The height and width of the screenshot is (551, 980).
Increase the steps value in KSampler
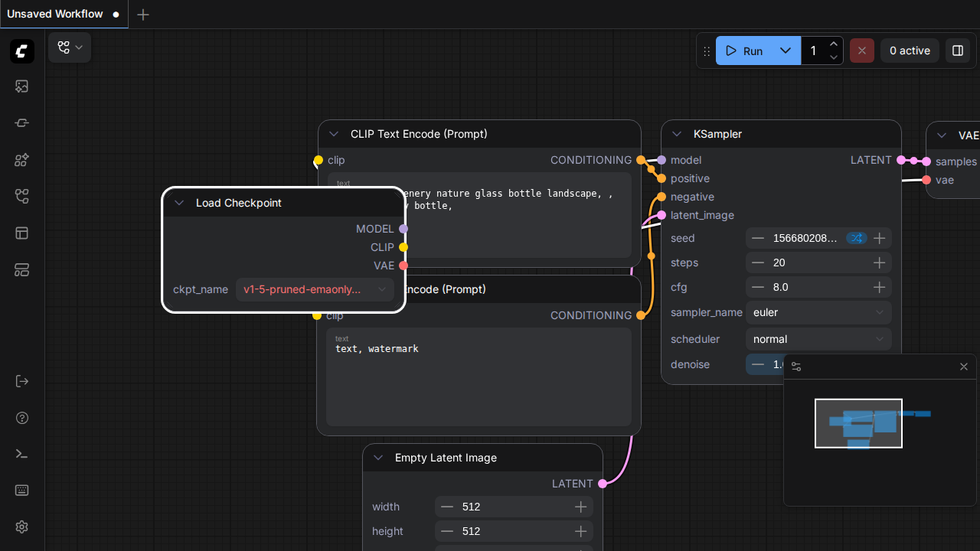click(880, 262)
